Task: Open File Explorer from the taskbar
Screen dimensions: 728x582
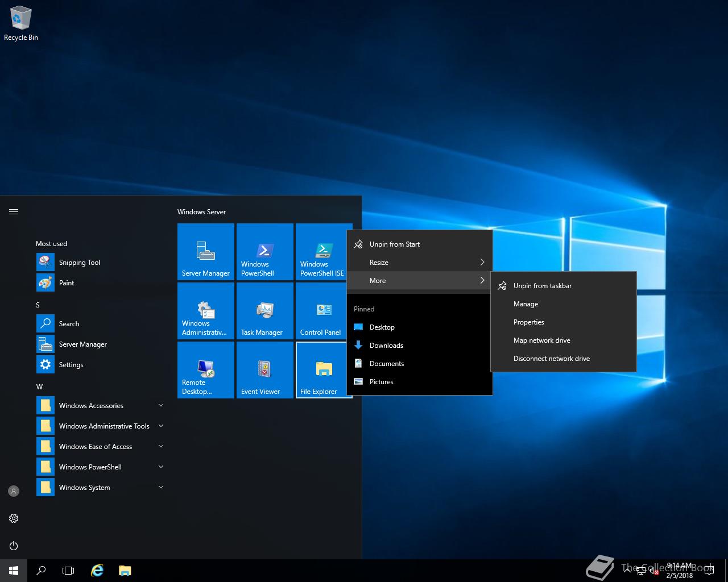Action: tap(125, 571)
